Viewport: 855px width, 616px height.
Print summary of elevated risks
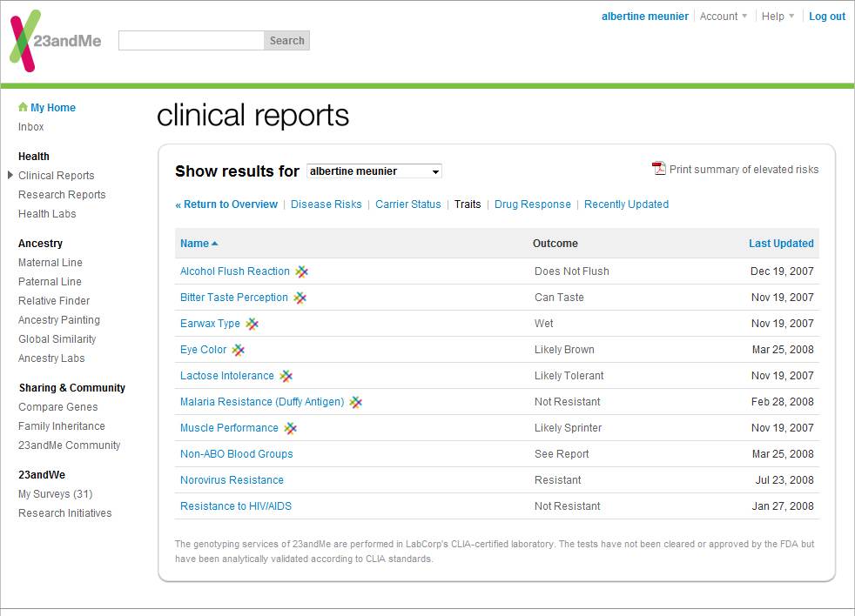744,170
